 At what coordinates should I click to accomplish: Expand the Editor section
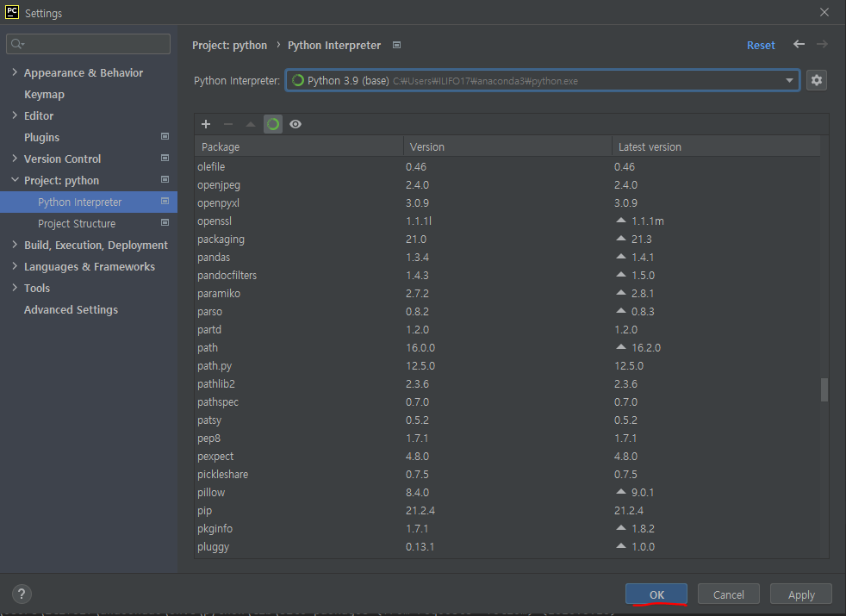tap(15, 115)
